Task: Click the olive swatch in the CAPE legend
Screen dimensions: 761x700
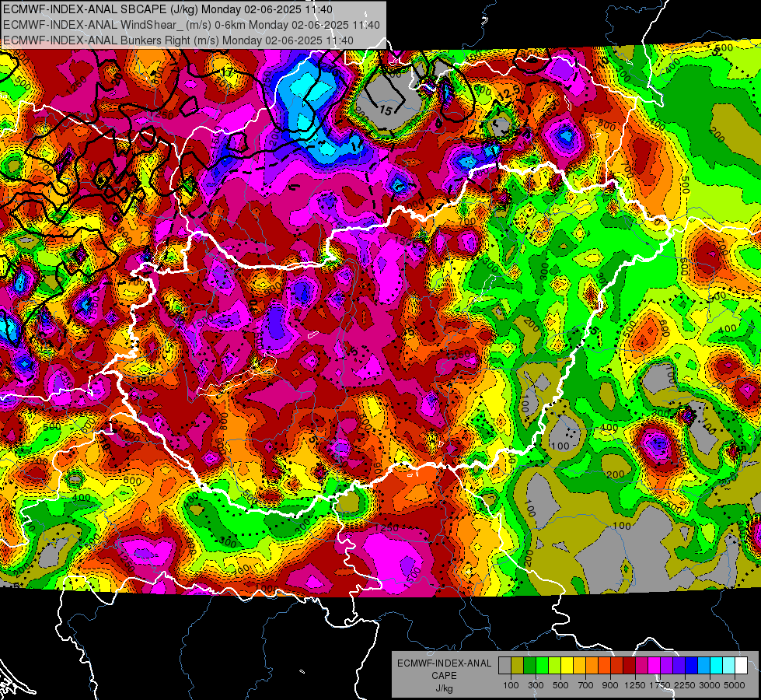Action: (x=518, y=666)
